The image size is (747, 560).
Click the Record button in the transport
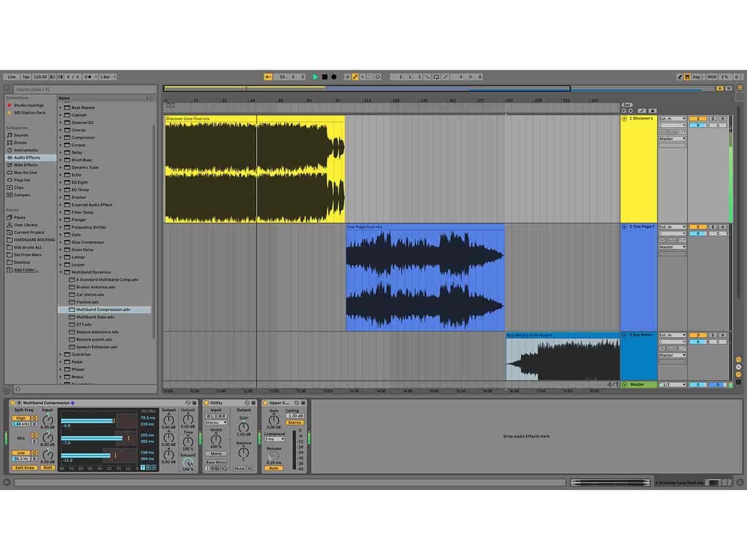click(333, 77)
